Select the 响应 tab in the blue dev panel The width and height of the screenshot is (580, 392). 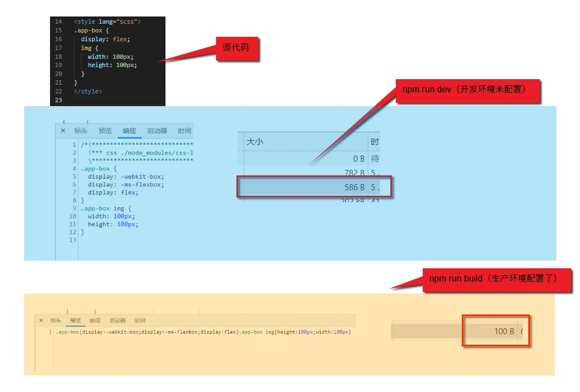[129, 130]
